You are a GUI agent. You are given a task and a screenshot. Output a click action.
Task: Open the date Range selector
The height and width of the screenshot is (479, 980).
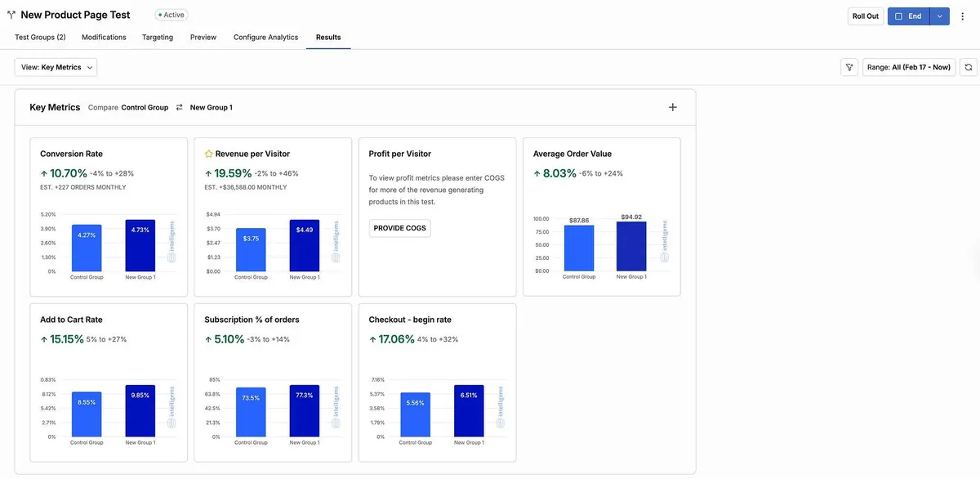click(x=909, y=67)
